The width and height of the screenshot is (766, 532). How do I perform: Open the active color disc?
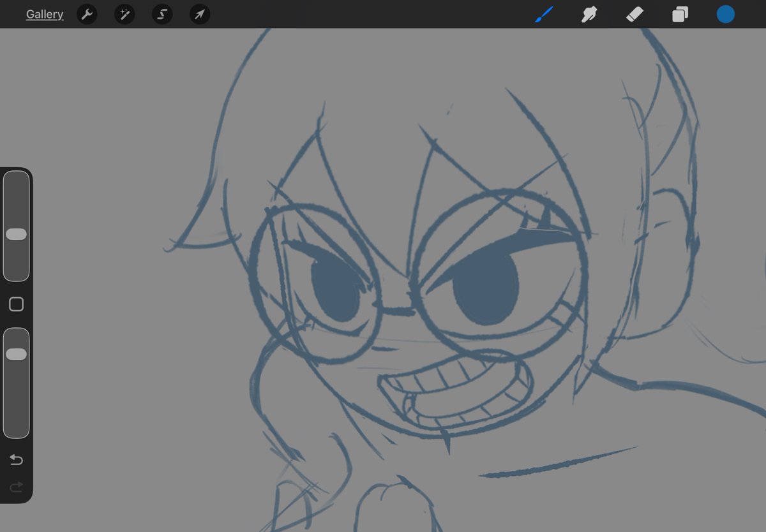pyautogui.click(x=725, y=14)
